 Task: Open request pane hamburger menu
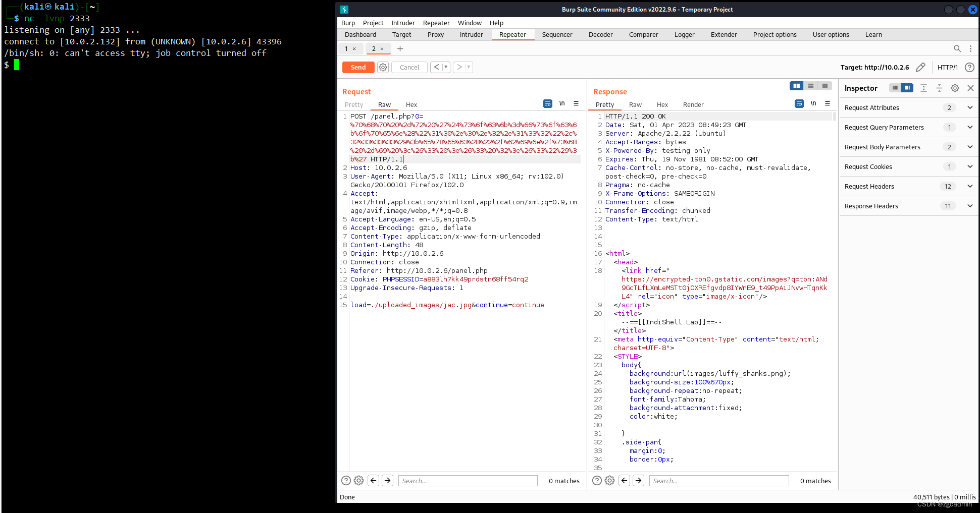pyautogui.click(x=576, y=103)
